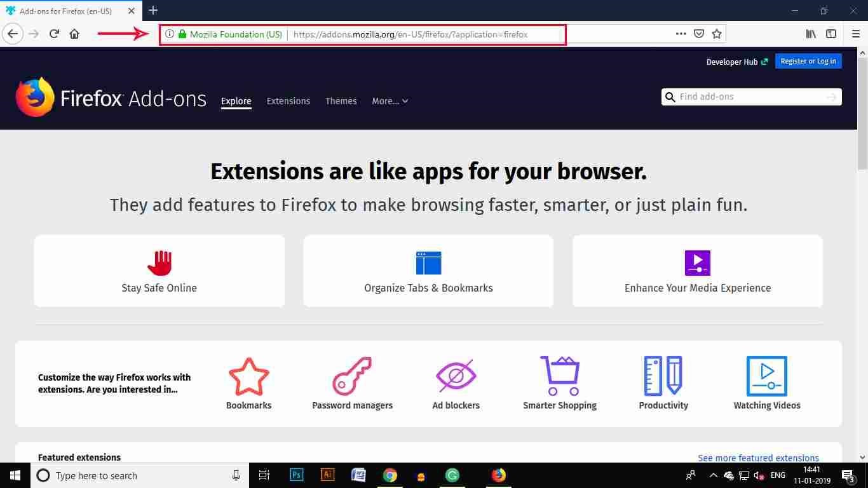Open Bookmarks star category icon
The height and width of the screenshot is (488, 868).
coord(249,376)
